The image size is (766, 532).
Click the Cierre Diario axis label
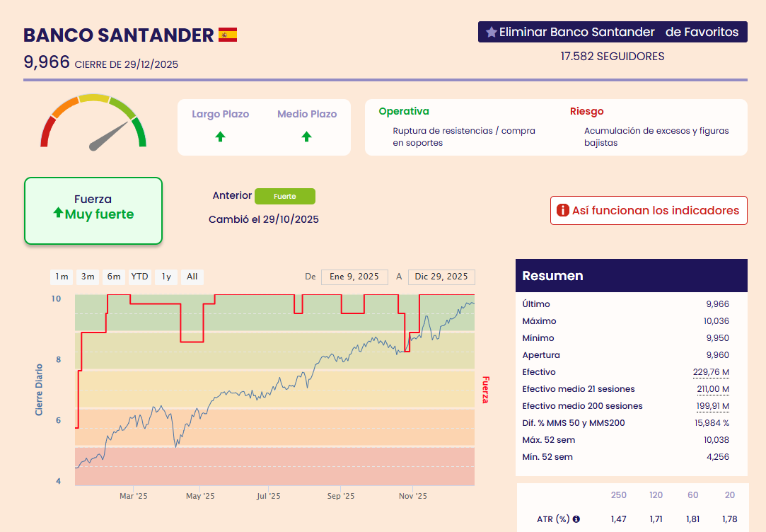pos(39,390)
